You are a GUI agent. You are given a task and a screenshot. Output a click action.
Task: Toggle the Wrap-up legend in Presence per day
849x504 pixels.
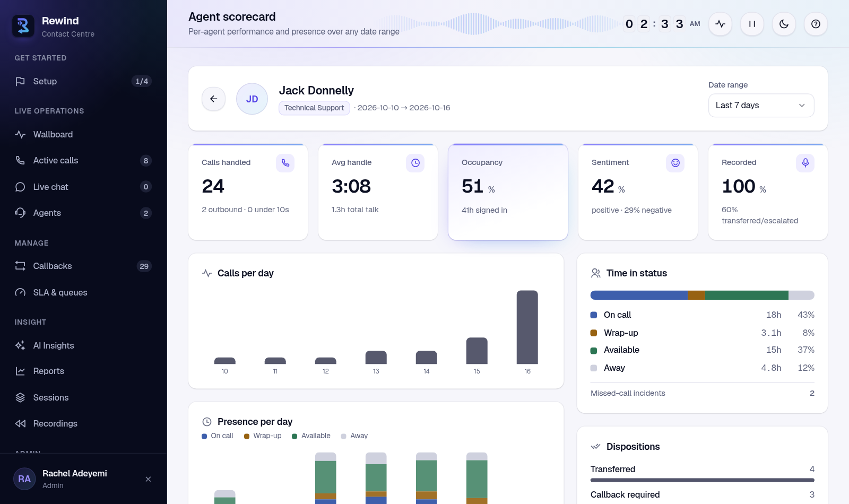(x=263, y=436)
